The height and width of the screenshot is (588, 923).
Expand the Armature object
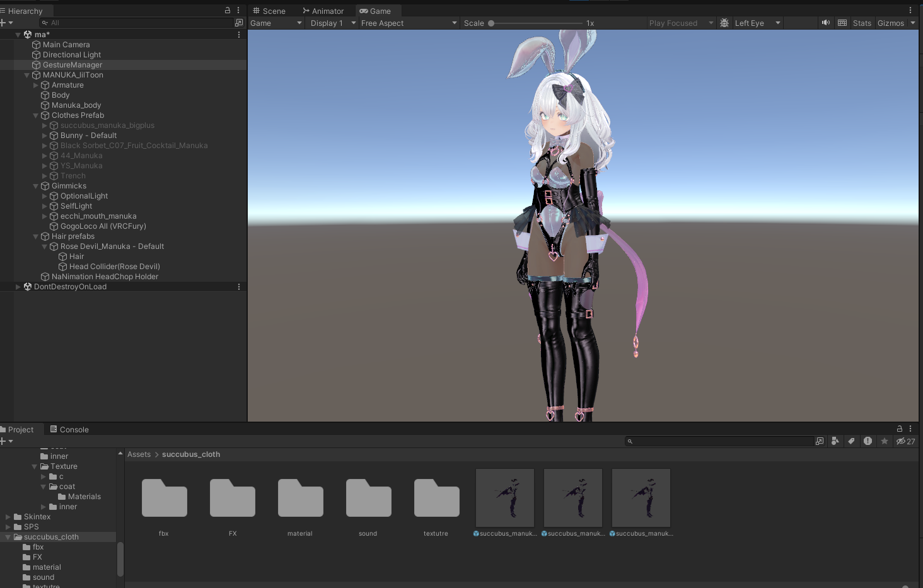36,85
